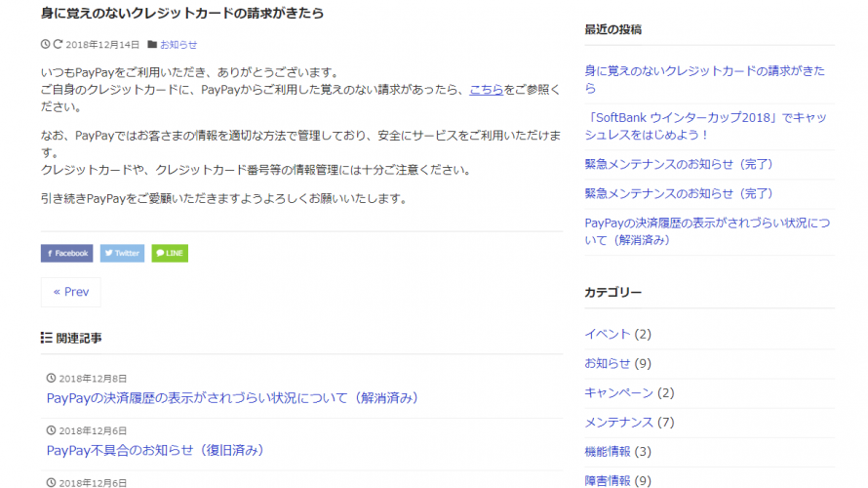Open recent post 身に覚えのないクレジットカードの請求がきたら
The width and height of the screenshot is (868, 488).
(x=705, y=79)
